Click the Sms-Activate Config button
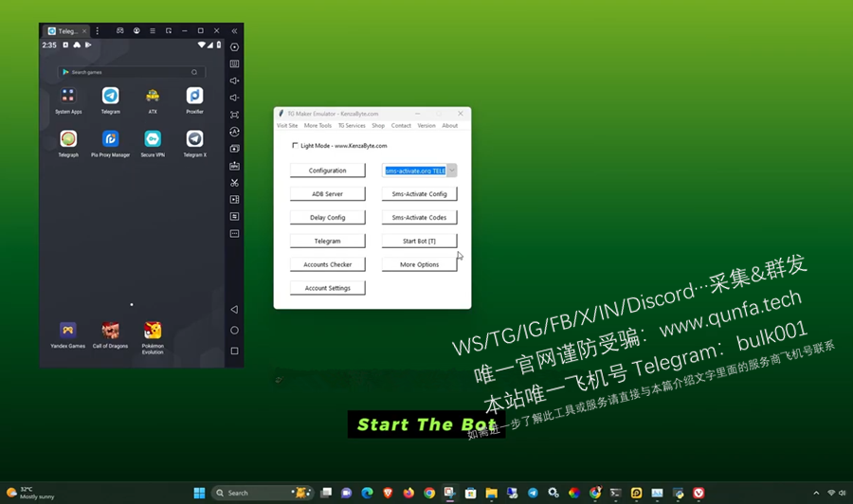The width and height of the screenshot is (853, 504). (x=420, y=194)
